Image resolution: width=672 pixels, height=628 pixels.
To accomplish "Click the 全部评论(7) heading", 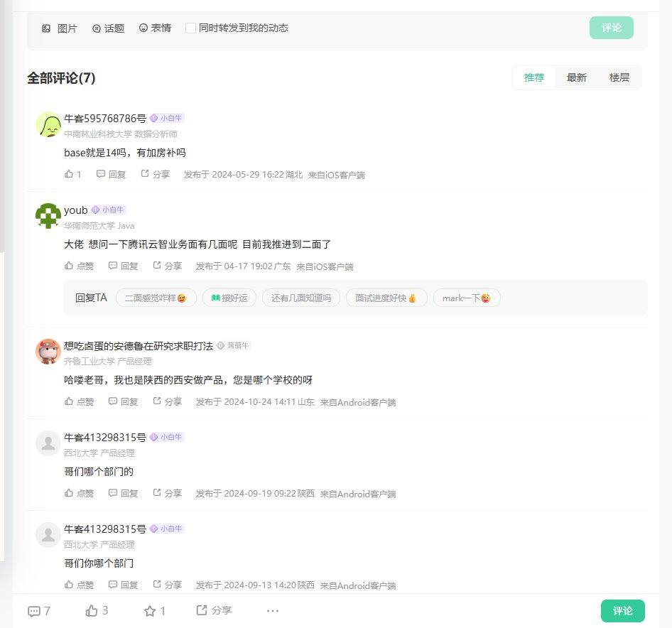I will click(x=61, y=78).
